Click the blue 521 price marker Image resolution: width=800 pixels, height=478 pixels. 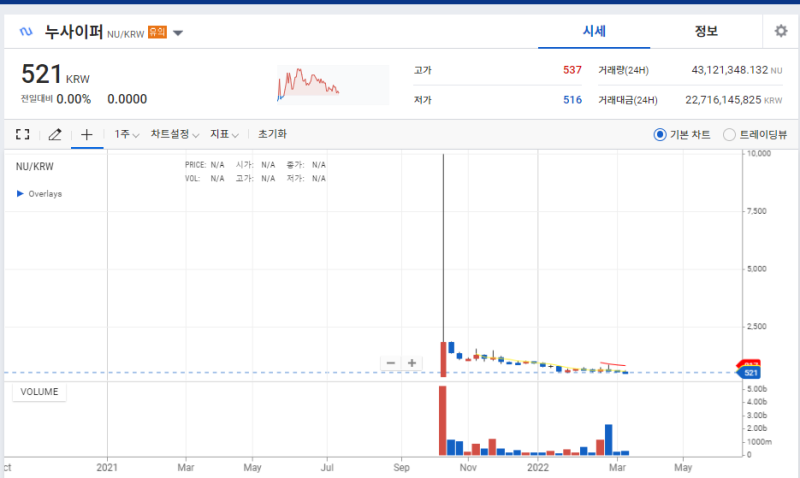[x=749, y=373]
